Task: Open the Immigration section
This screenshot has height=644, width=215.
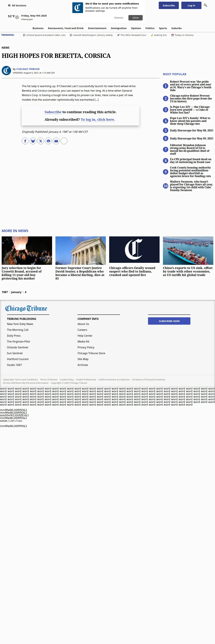Action: coord(119,28)
